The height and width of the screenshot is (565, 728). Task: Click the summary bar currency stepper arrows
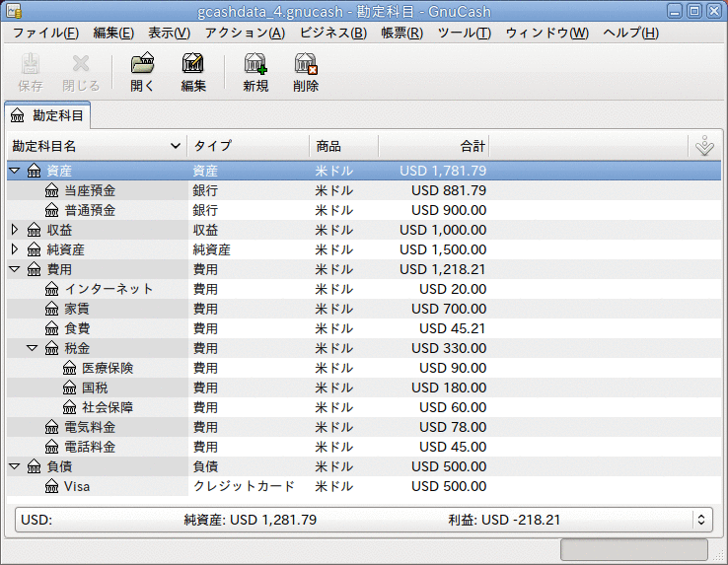(701, 520)
